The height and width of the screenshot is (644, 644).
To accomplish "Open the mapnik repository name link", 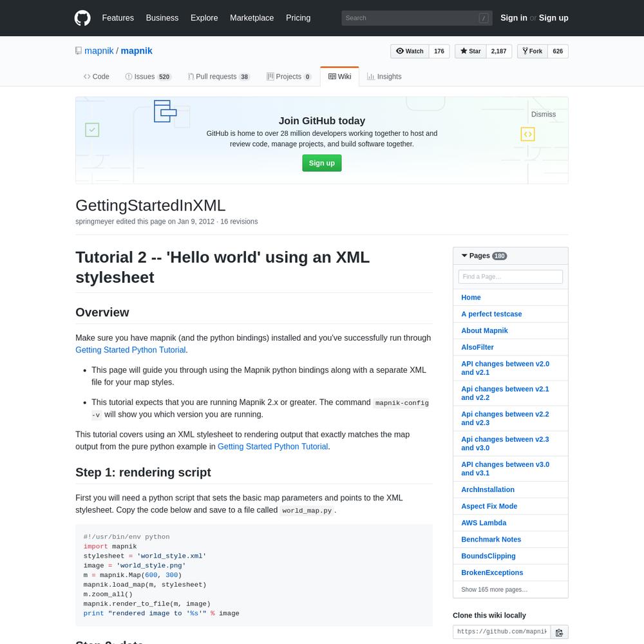I will pyautogui.click(x=137, y=51).
